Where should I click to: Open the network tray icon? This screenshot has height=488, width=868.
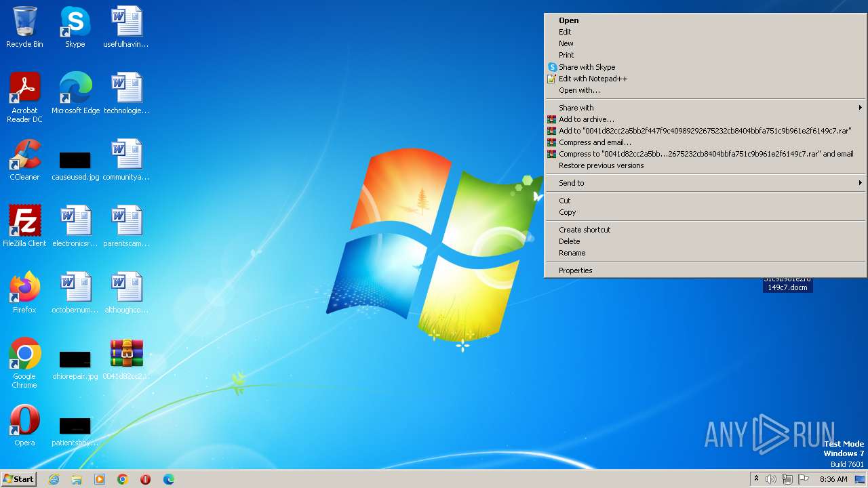coord(787,479)
